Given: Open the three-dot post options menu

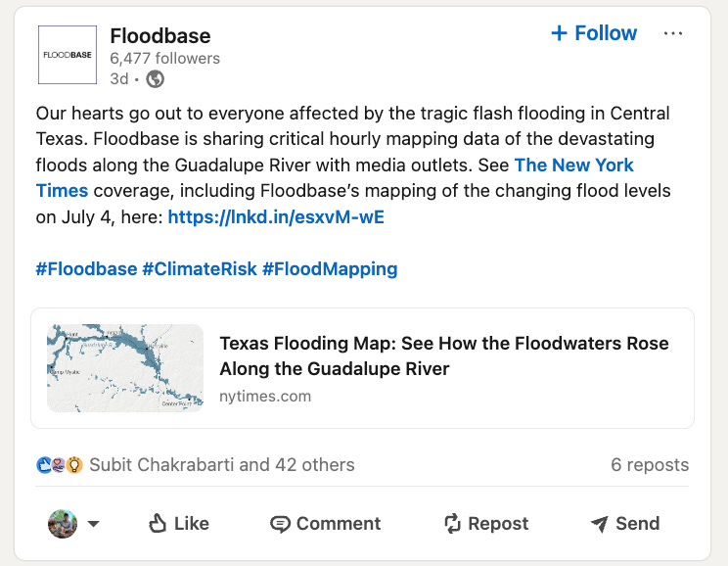Looking at the screenshot, I should [x=673, y=33].
